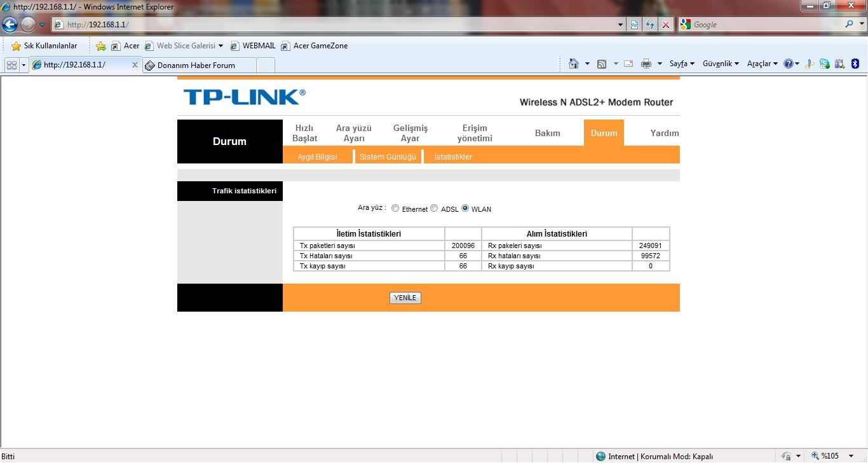Viewport: 868px width, 463px height.
Task: Click the Help question mark icon
Action: click(x=789, y=64)
